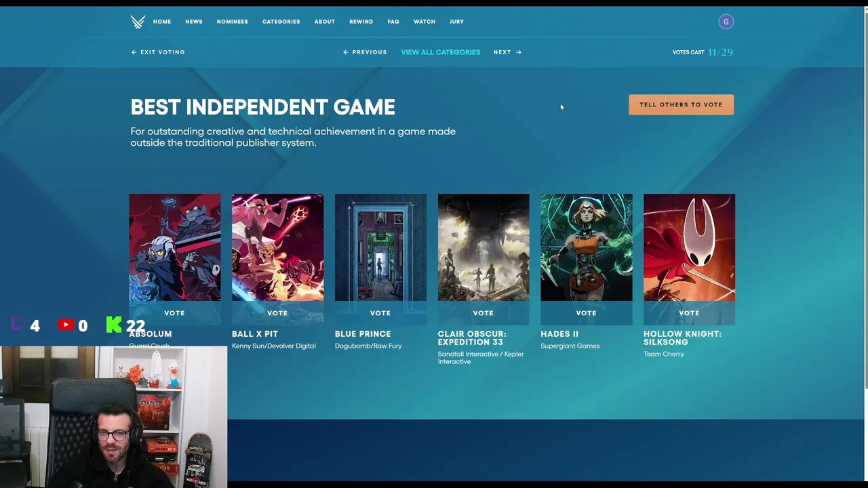Select the Absolum cover art
The width and height of the screenshot is (868, 488).
pos(174,247)
